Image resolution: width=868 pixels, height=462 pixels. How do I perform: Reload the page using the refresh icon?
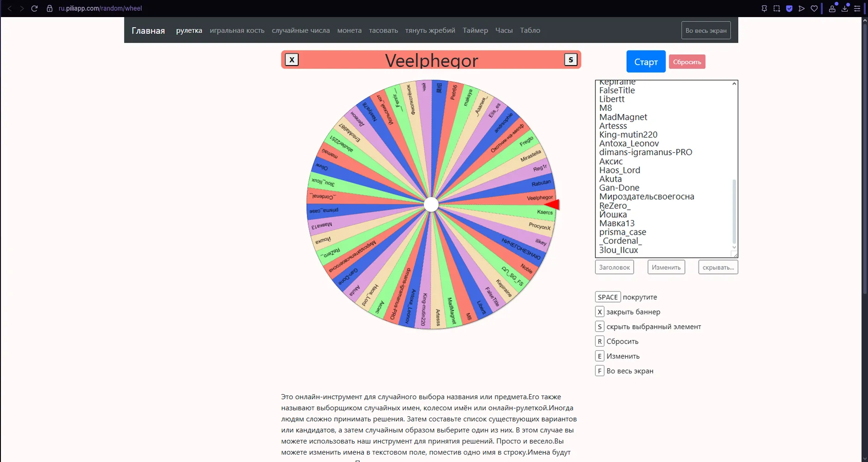coord(34,8)
